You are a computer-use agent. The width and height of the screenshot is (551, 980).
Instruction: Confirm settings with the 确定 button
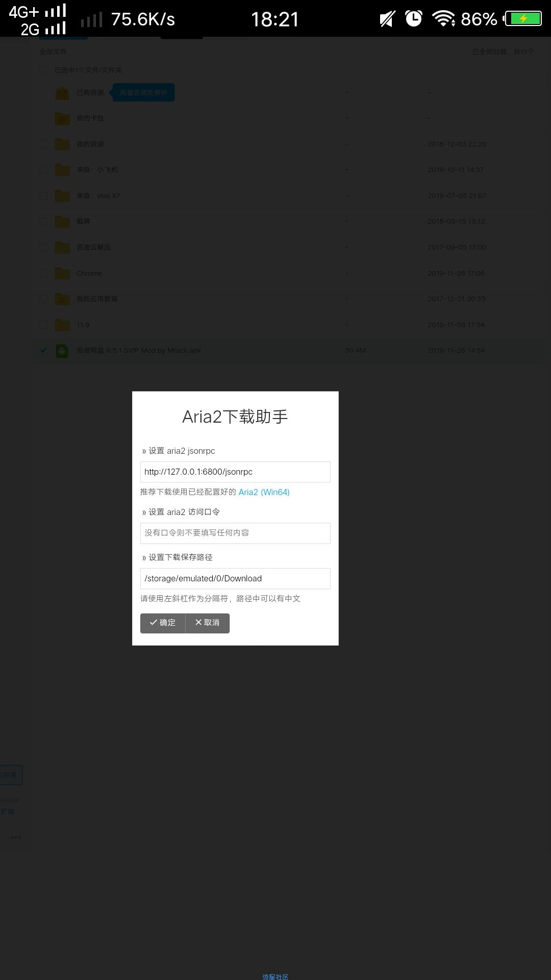(x=163, y=623)
